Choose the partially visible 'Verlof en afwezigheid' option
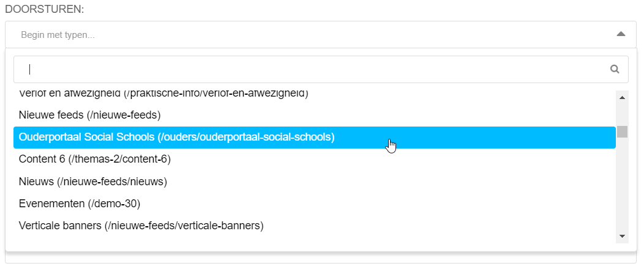644x269 pixels. [163, 94]
